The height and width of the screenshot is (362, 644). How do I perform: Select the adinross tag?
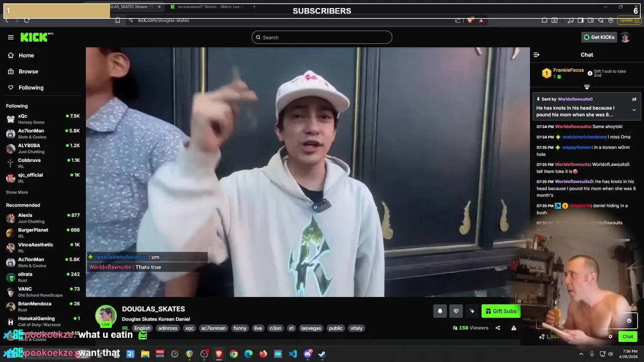coord(168,328)
